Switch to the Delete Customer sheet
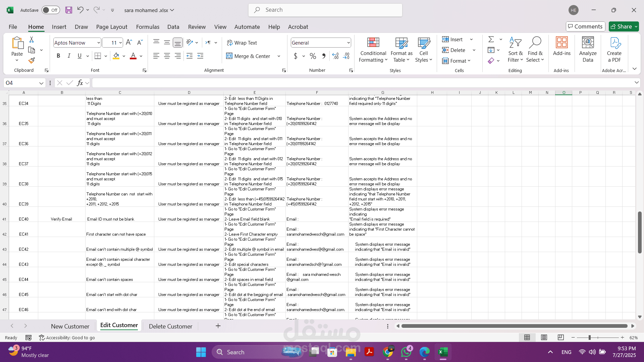Viewport: 644px width, 362px height. click(x=170, y=326)
